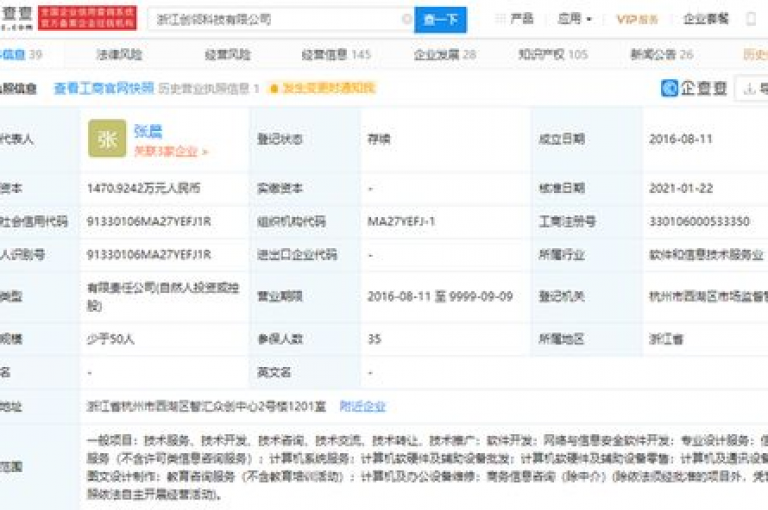The width and height of the screenshot is (768, 510).
Task: Click the download export button
Action: (751, 89)
